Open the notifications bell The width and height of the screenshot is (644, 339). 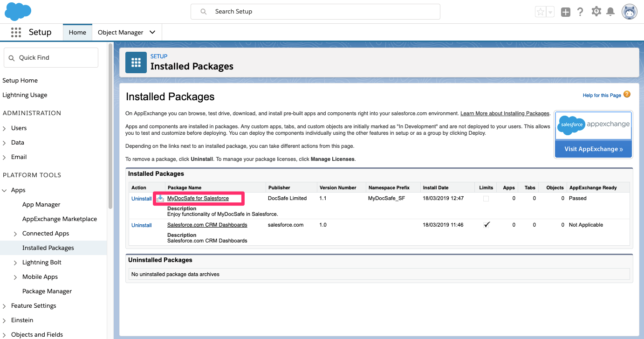coord(610,12)
